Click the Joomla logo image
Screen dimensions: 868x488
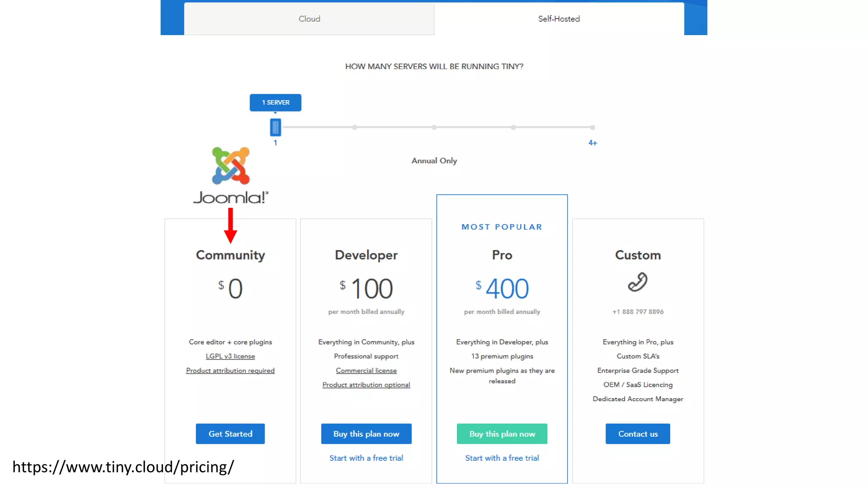coord(231,175)
